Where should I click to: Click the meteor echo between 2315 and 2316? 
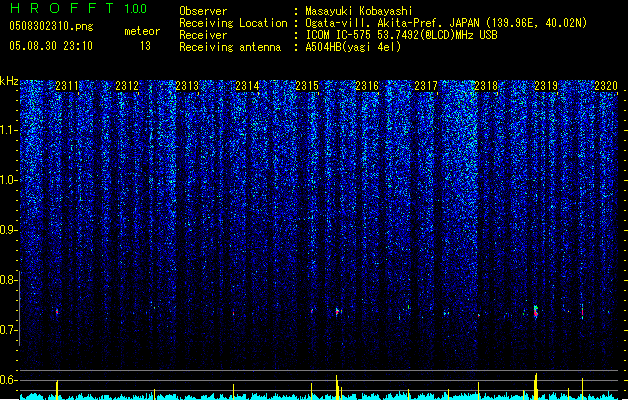pyautogui.click(x=338, y=311)
